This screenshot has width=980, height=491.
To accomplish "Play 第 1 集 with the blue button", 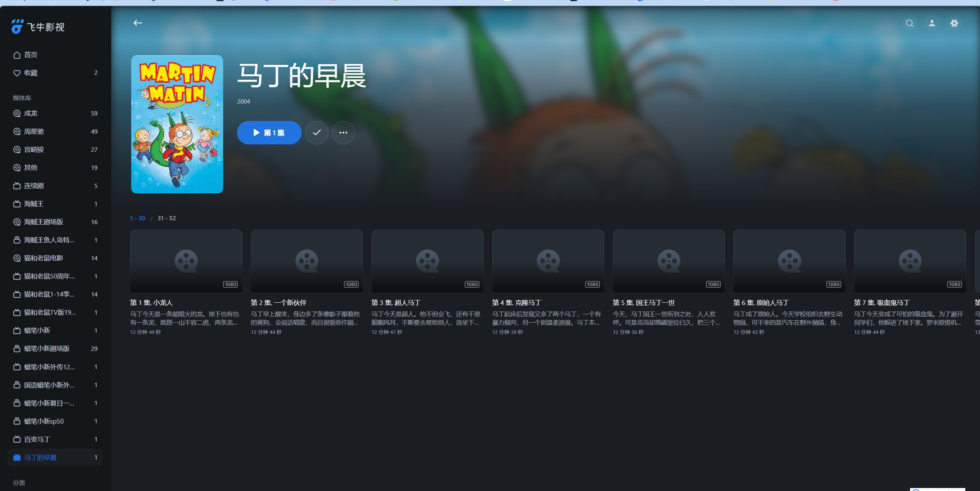I will tap(269, 132).
